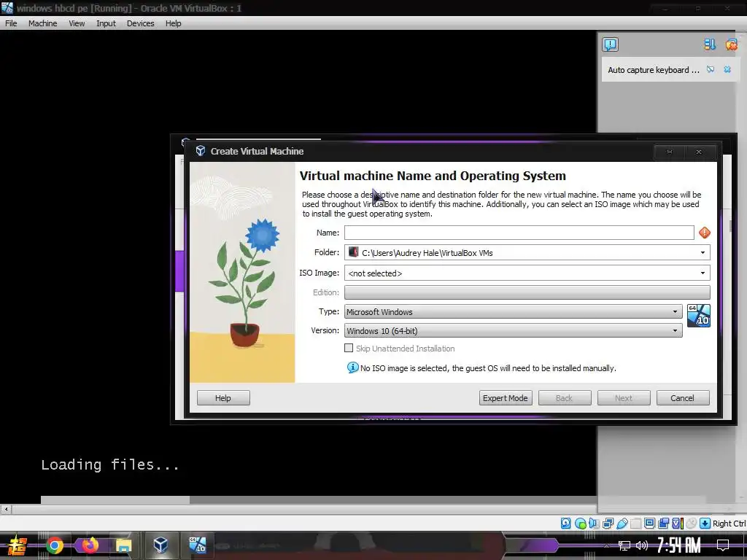Image resolution: width=747 pixels, height=560 pixels.
Task: Toggle the notification center icon
Action: pos(610,44)
